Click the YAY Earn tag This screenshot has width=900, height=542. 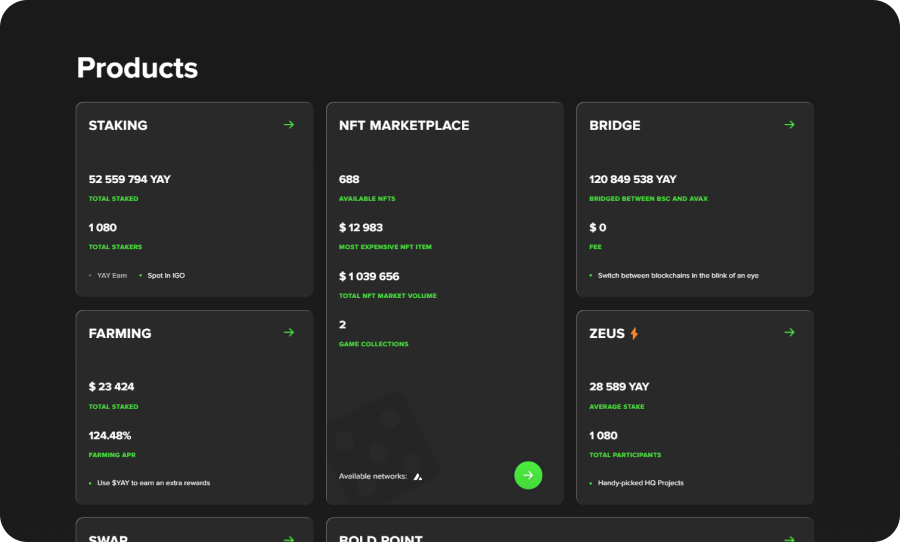tap(112, 276)
